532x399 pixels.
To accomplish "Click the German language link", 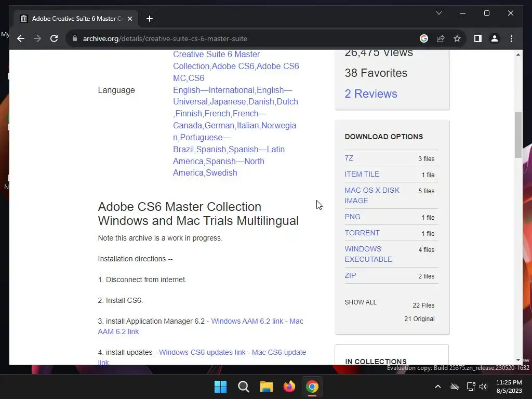I will pyautogui.click(x=220, y=126).
